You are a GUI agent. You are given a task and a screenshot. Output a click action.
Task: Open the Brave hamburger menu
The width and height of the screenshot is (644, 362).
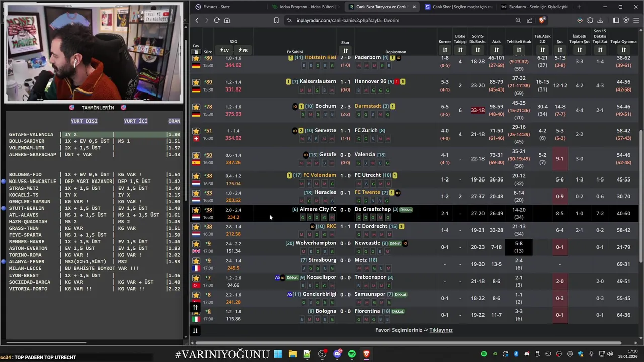[636, 20]
